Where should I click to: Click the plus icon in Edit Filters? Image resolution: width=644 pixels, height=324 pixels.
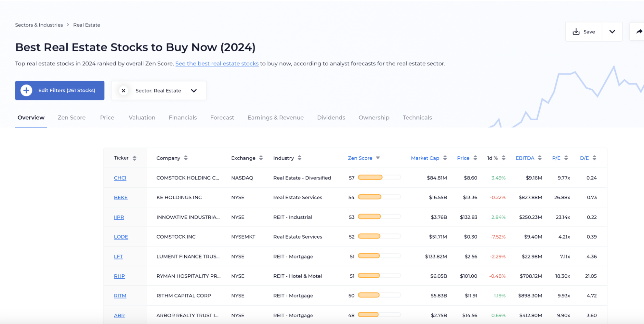pyautogui.click(x=26, y=91)
